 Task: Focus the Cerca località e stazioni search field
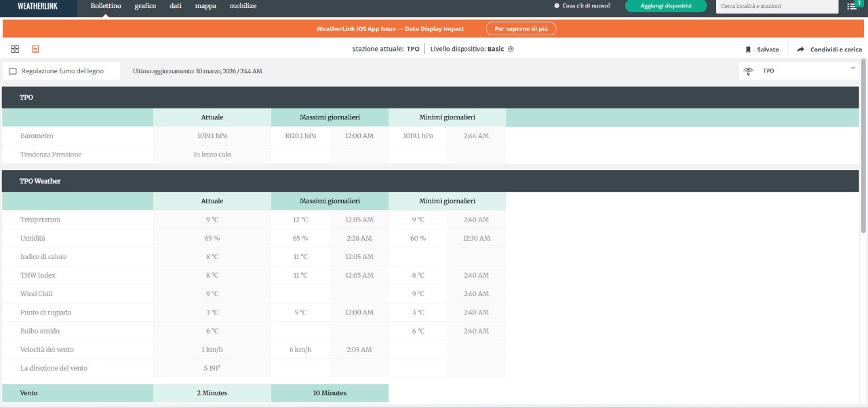[767, 6]
